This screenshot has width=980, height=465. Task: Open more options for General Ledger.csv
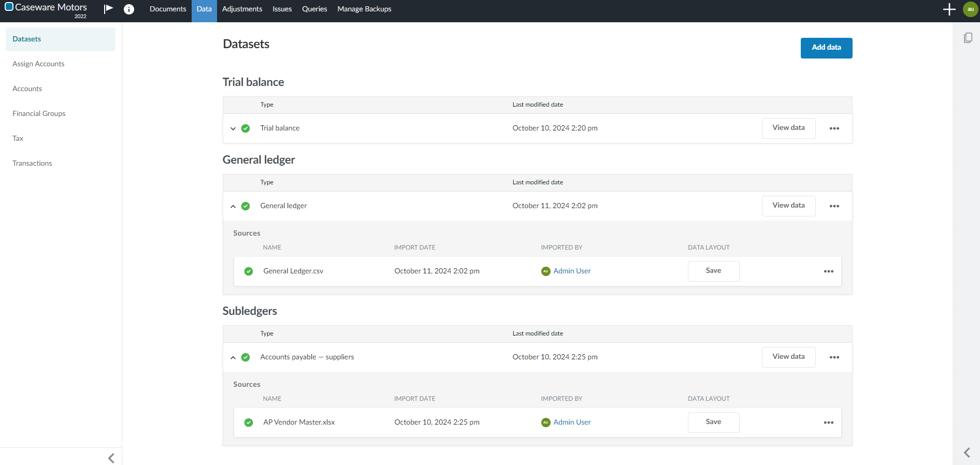coord(828,271)
